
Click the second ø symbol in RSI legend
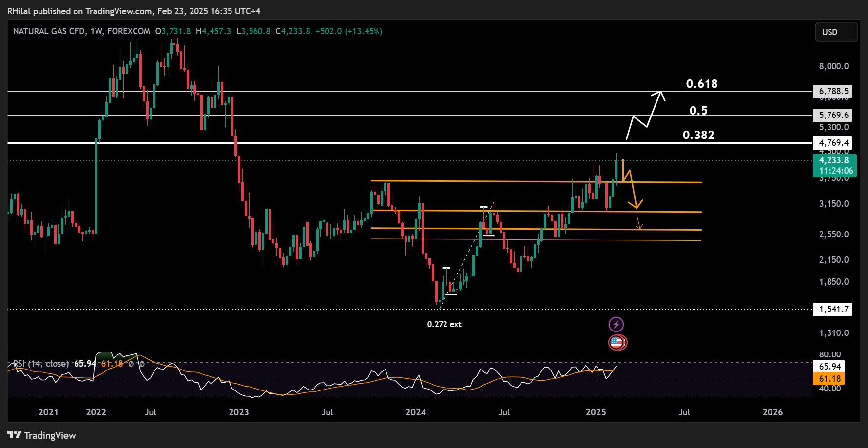[142, 364]
